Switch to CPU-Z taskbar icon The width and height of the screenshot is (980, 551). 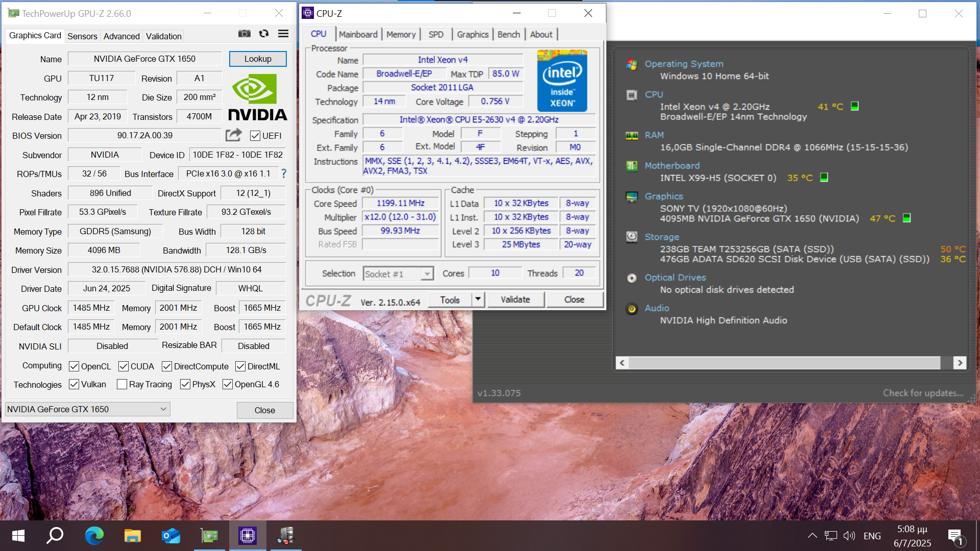click(x=248, y=536)
